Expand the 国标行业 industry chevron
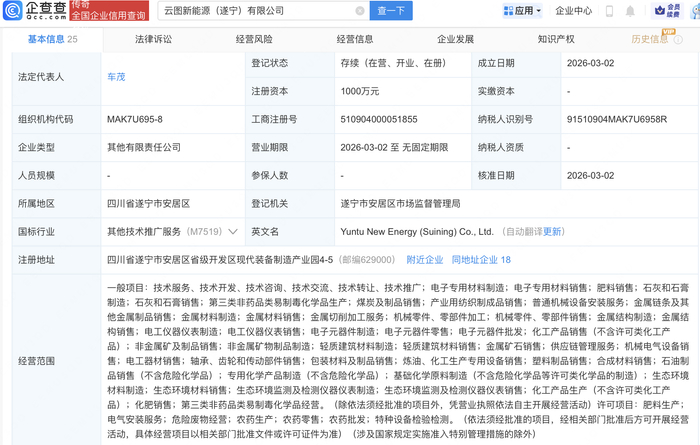 pyautogui.click(x=233, y=232)
